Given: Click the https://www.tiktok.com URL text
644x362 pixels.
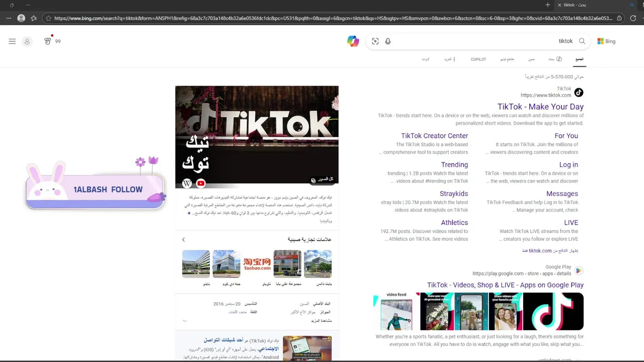Looking at the screenshot, I should (x=546, y=95).
